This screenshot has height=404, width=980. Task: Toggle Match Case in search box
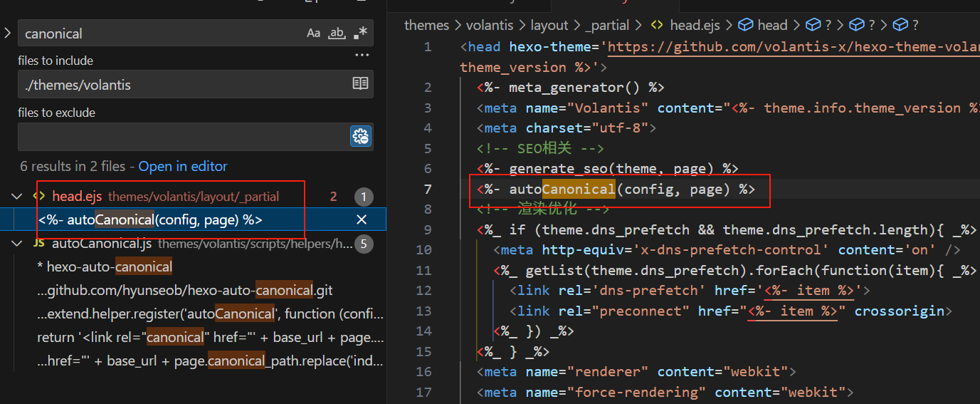coord(313,33)
